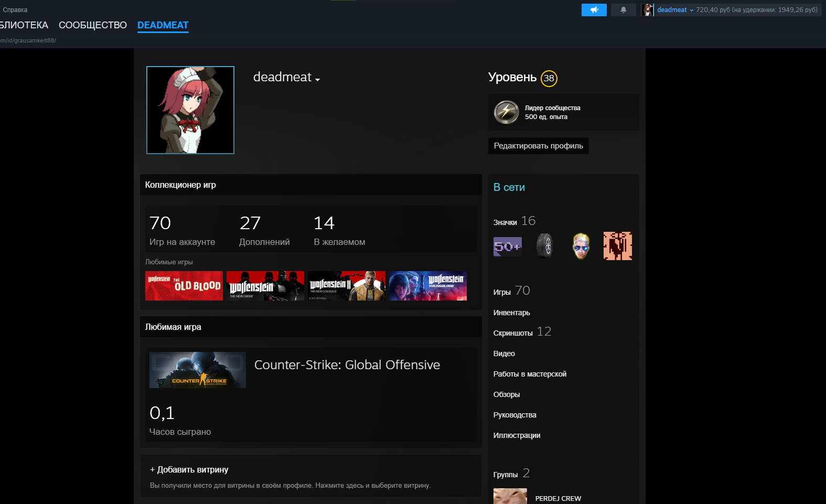Screen dimensions: 826x504
Task: Click Edit profile (Редактировать профиль) button
Action: [x=539, y=146]
